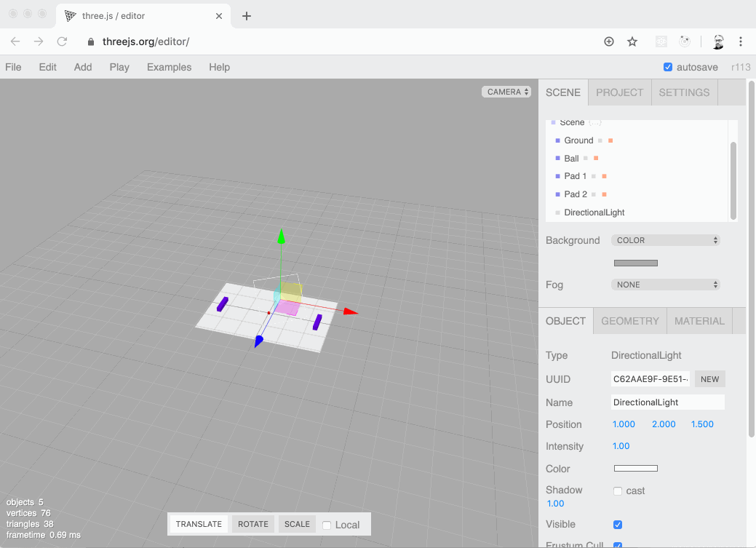This screenshot has height=548, width=756.
Task: Click the three.js tab favicon
Action: [71, 16]
